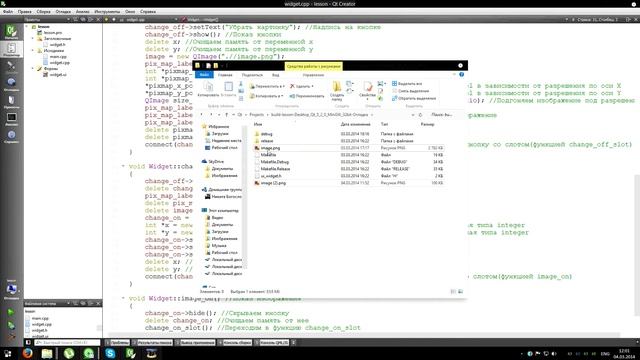Click Select none in Explorer ribbon
Viewport: 640px width, 360px height.
pyautogui.click(x=410, y=91)
